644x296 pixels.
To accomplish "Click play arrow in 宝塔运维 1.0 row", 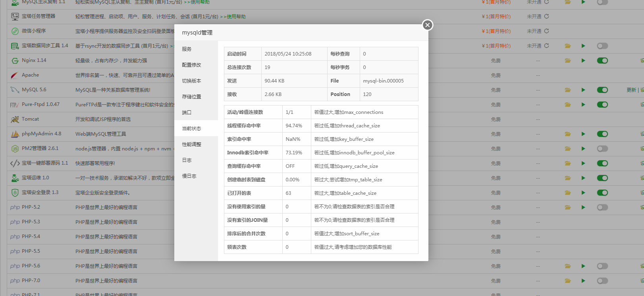I will (x=583, y=178).
